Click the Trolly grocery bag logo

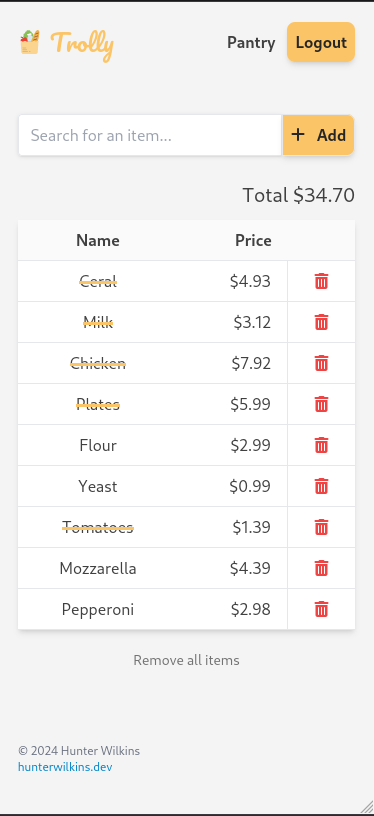click(30, 42)
